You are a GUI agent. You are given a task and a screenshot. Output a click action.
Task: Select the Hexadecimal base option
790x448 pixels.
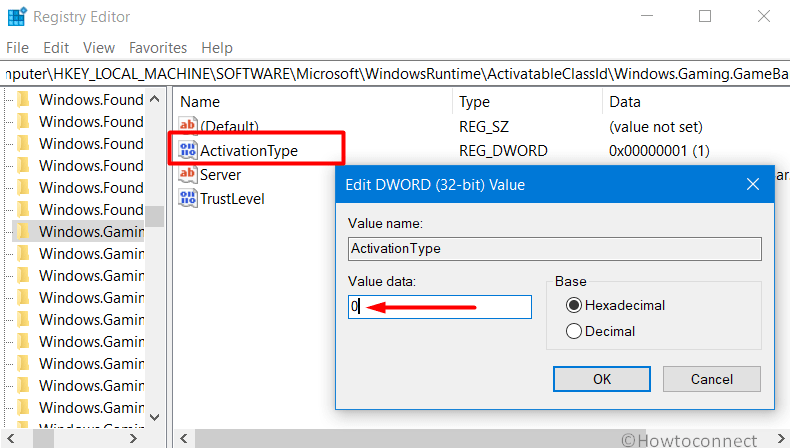(x=615, y=305)
